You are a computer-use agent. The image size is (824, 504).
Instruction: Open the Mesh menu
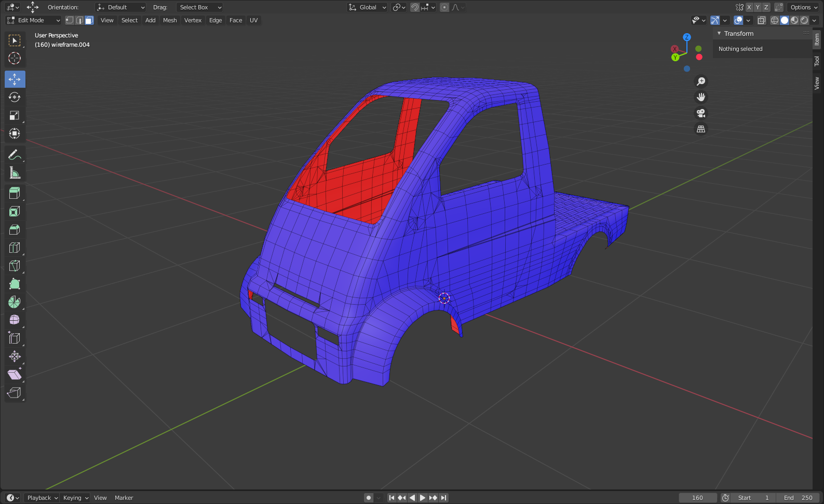(170, 20)
